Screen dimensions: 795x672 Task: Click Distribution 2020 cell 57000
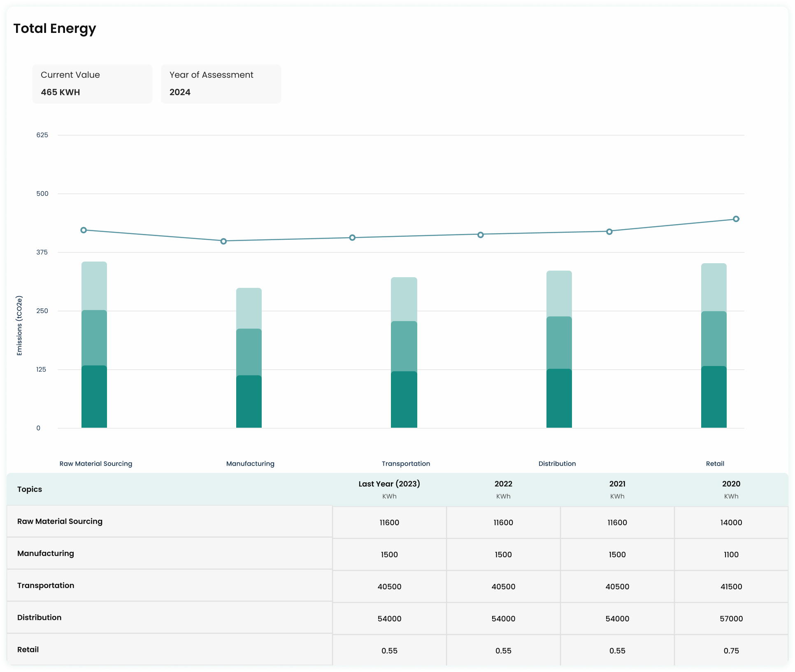coord(731,619)
